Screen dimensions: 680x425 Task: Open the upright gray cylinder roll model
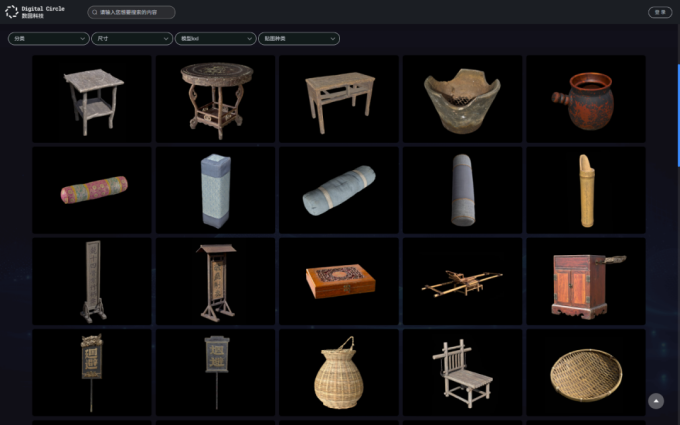coord(462,190)
